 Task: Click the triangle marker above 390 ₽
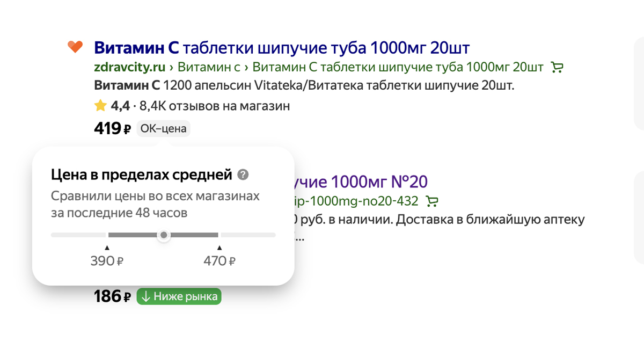click(x=107, y=248)
